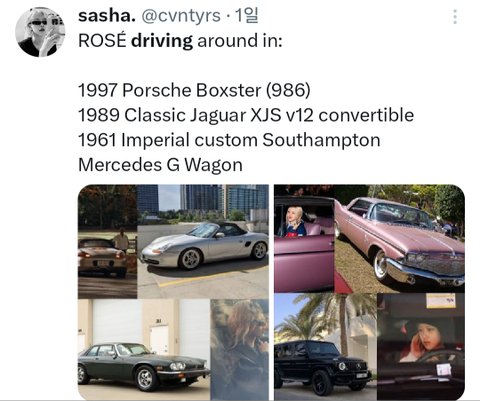Open the dark green Jaguar XJS photo

tap(144, 349)
